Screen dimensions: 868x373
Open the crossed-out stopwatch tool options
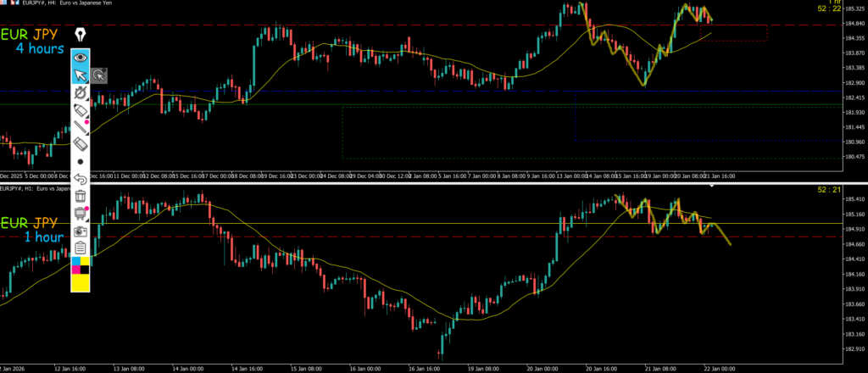coord(81,92)
